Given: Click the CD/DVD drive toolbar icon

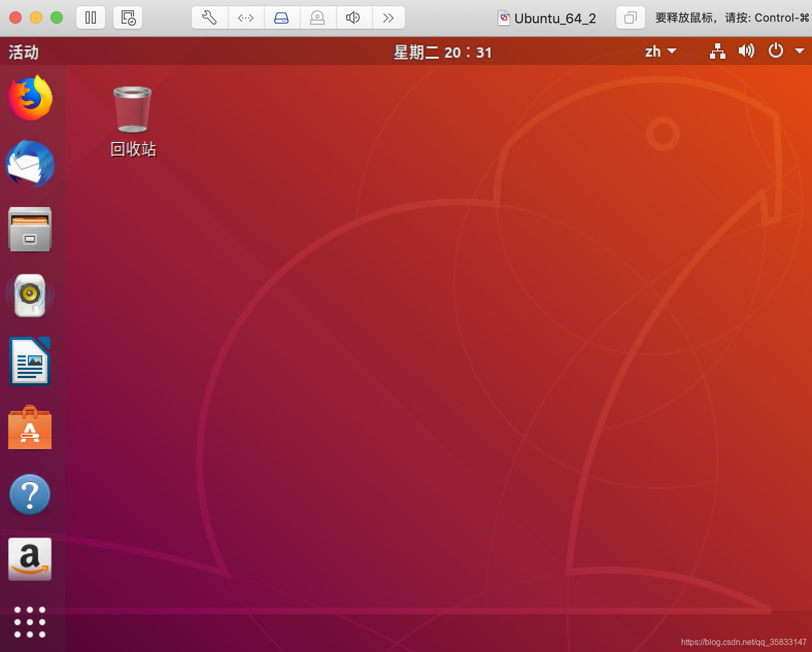Looking at the screenshot, I should (317, 18).
